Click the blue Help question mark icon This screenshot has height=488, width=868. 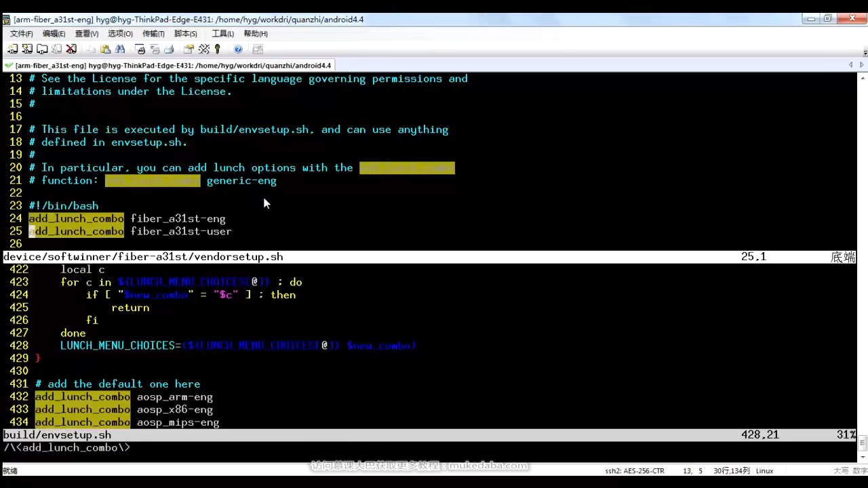tap(238, 49)
